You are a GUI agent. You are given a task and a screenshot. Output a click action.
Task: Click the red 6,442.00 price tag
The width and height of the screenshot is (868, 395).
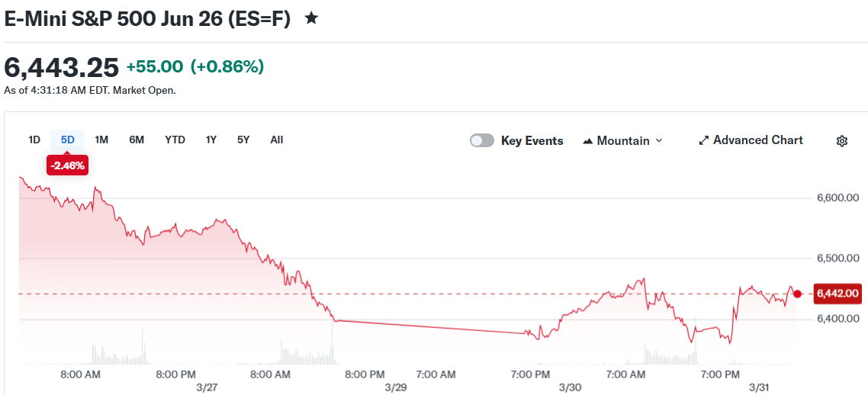coord(838,294)
